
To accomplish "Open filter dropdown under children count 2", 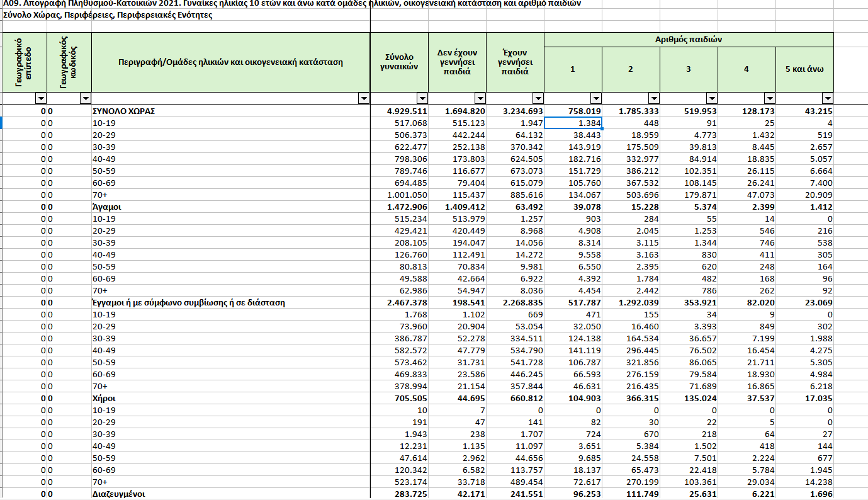I will [x=653, y=99].
